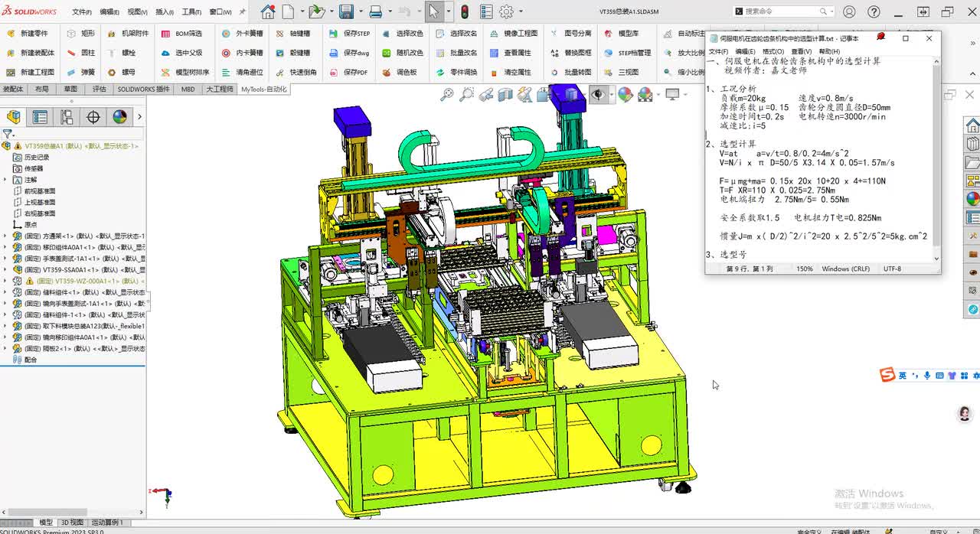The width and height of the screenshot is (980, 534).
Task: Click 选中父级 select parent tool
Action: coord(181,53)
